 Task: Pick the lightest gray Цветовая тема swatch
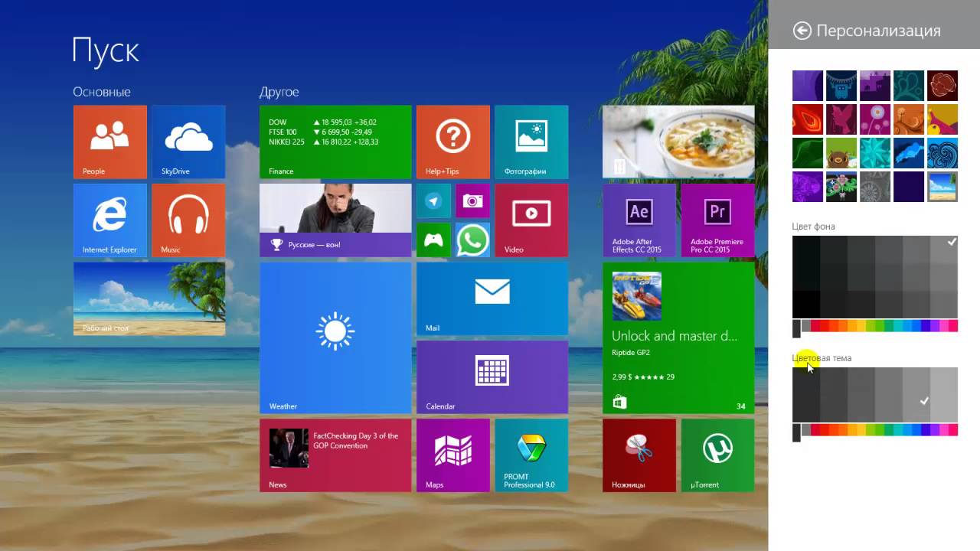tap(944, 395)
